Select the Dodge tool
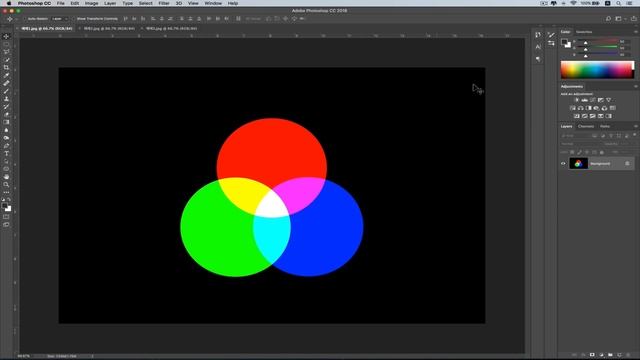Image resolution: width=640 pixels, height=360 pixels. point(6,138)
